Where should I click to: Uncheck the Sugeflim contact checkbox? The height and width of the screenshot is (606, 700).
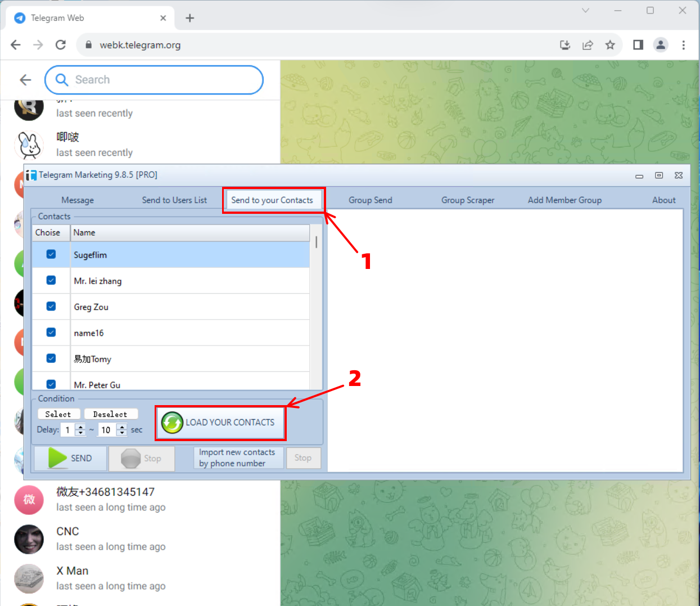(x=51, y=254)
